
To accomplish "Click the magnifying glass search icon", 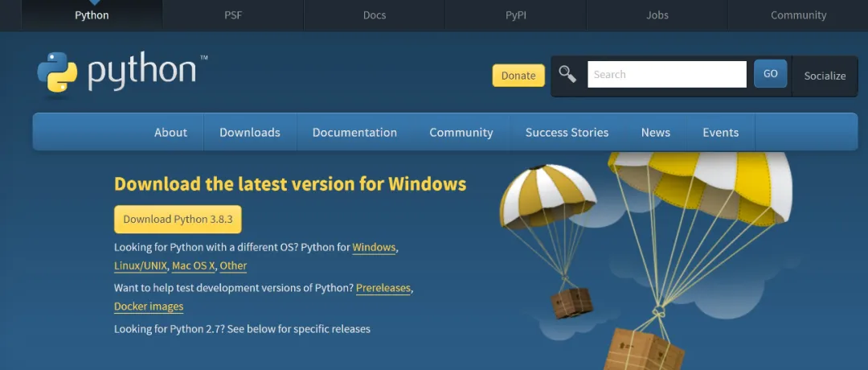I will tap(567, 74).
